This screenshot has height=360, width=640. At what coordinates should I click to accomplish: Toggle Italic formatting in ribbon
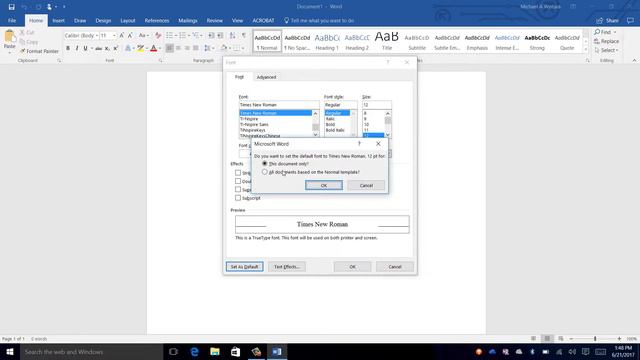76,48
